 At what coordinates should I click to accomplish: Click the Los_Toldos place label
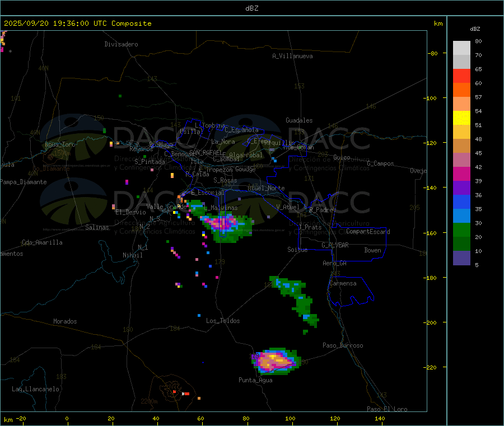(223, 321)
